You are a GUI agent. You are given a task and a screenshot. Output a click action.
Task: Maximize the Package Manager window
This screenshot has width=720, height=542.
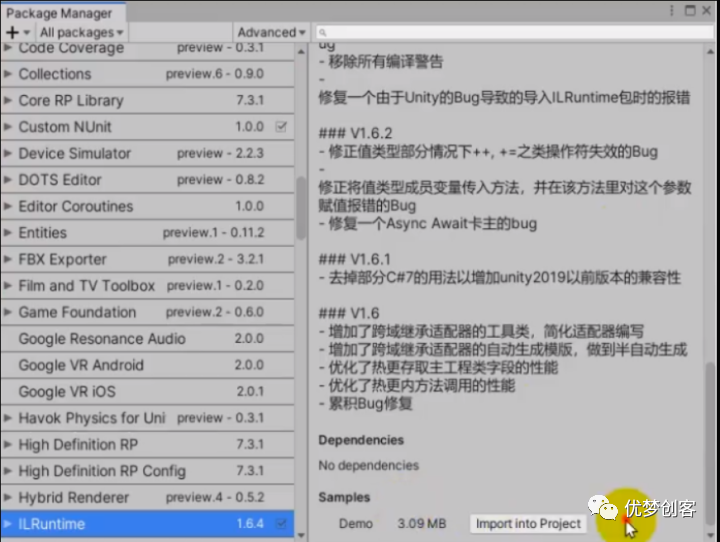point(690,11)
